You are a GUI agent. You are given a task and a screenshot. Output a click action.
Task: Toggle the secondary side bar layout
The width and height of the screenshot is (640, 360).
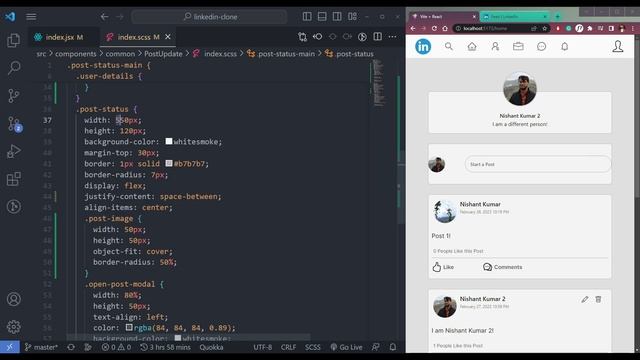(337, 17)
